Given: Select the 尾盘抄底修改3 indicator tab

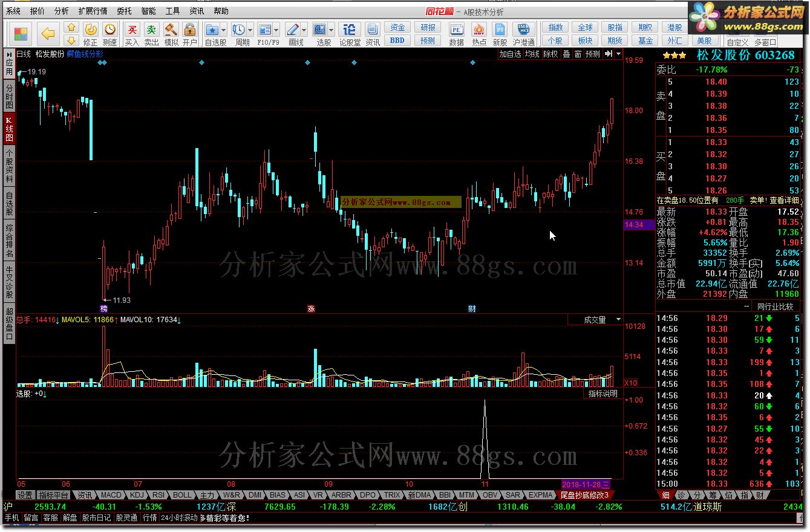Looking at the screenshot, I should coord(584,495).
